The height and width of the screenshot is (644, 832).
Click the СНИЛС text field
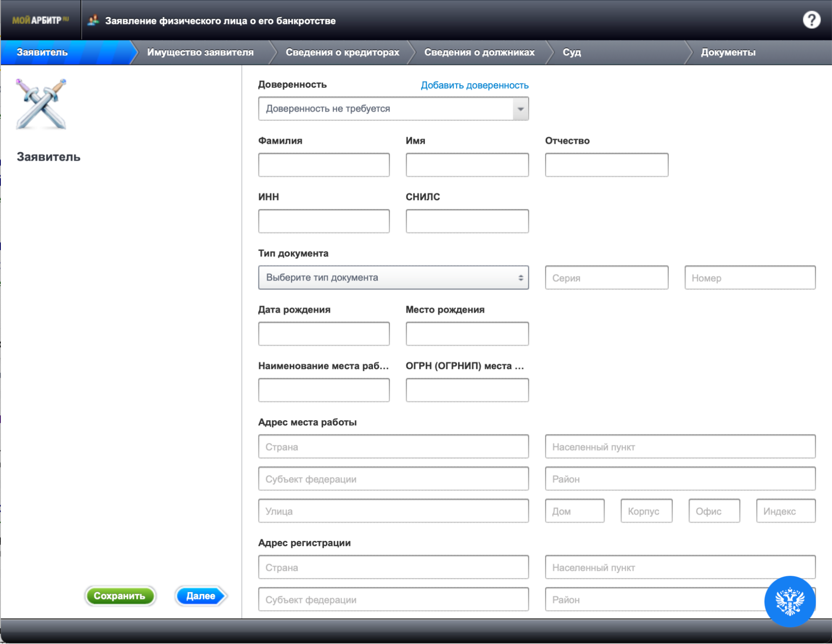467,221
